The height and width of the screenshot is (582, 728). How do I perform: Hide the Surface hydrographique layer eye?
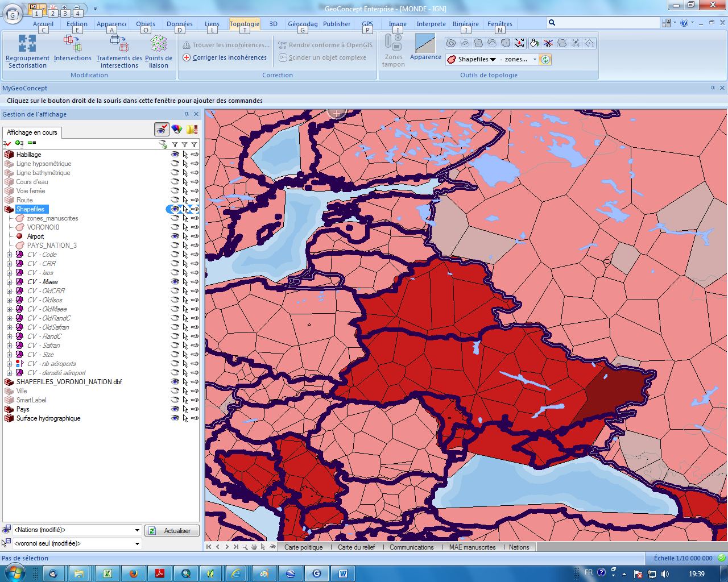tap(175, 418)
